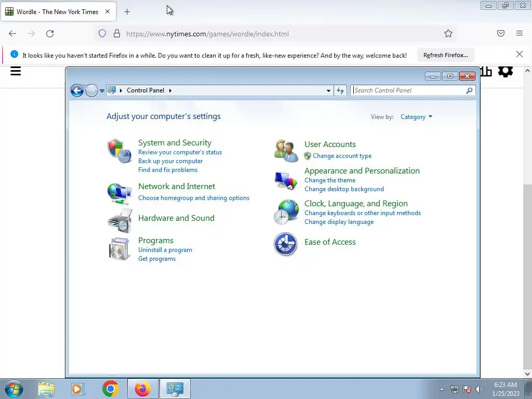Select the Wordle - The New York Times tab

click(58, 12)
